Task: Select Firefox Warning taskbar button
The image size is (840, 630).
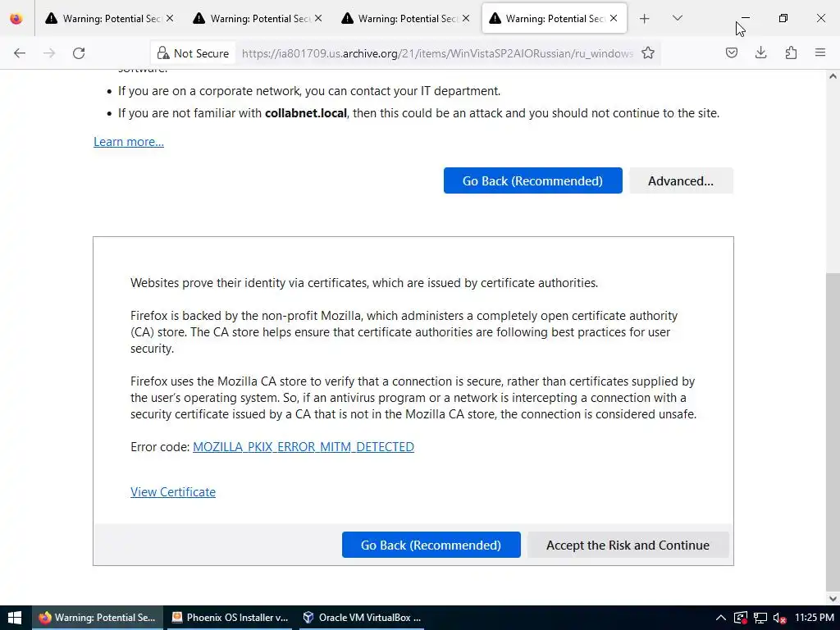Action: pyautogui.click(x=98, y=618)
